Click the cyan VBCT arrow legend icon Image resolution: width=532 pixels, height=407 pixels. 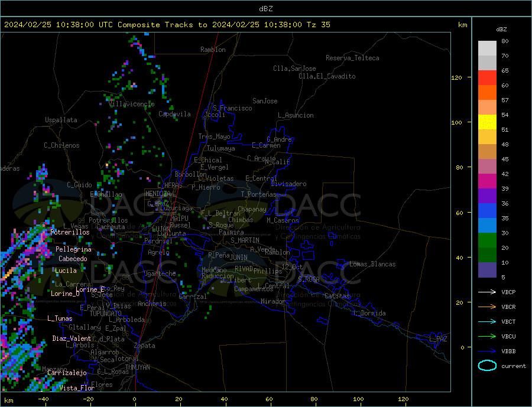tap(487, 321)
